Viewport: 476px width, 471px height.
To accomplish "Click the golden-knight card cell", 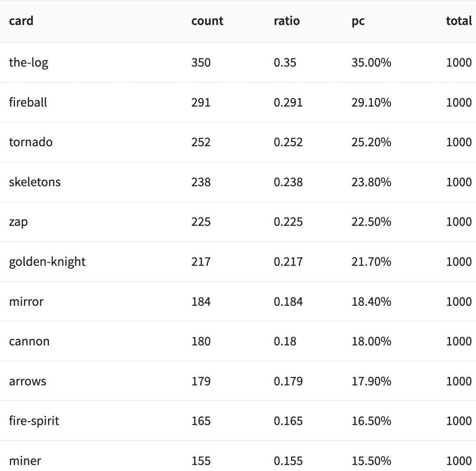I will (x=47, y=262).
